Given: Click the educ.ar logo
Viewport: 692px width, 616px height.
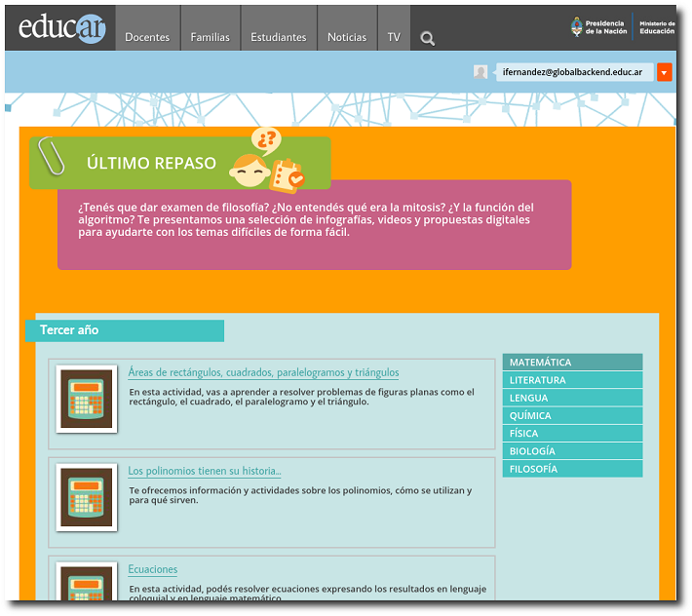Looking at the screenshot, I should pyautogui.click(x=62, y=28).
